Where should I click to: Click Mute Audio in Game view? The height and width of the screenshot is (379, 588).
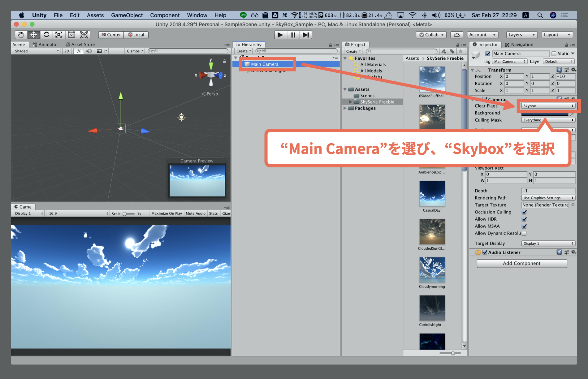[196, 213]
